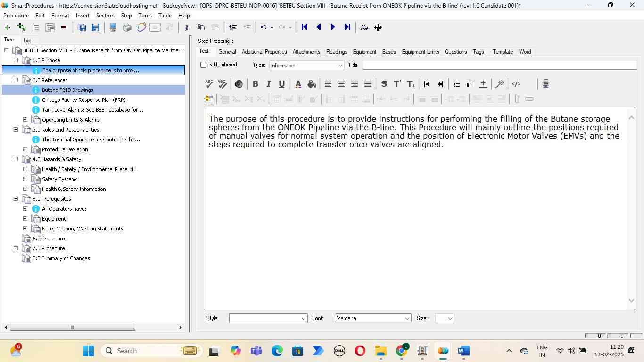
Task: Click the copy icon in main toolbar
Action: click(201, 27)
